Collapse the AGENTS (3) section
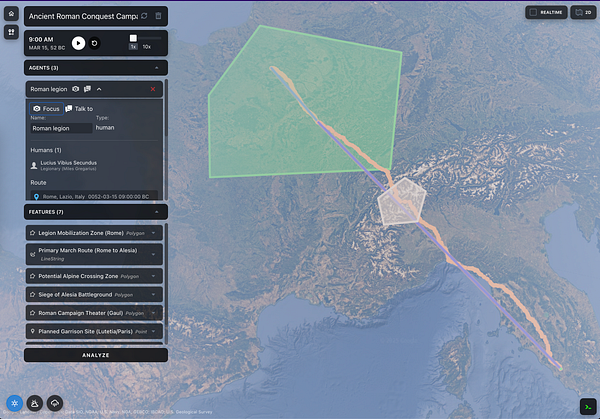Screen dimensions: 600x419 pyautogui.click(x=157, y=68)
